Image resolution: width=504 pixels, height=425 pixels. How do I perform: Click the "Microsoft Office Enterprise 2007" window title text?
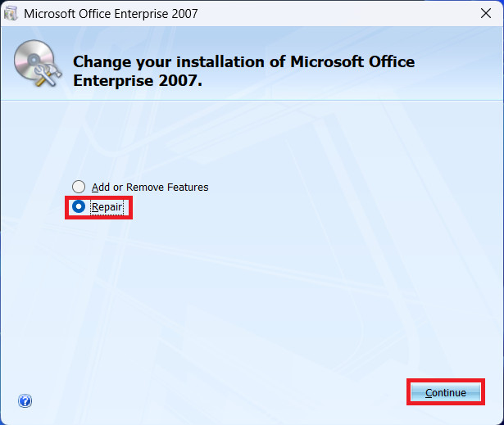[x=111, y=14]
